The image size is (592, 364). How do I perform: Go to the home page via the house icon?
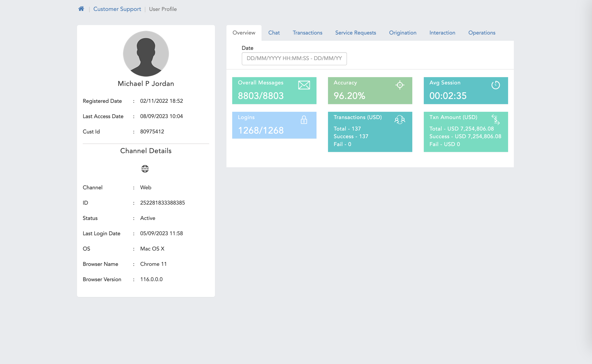coord(81,9)
